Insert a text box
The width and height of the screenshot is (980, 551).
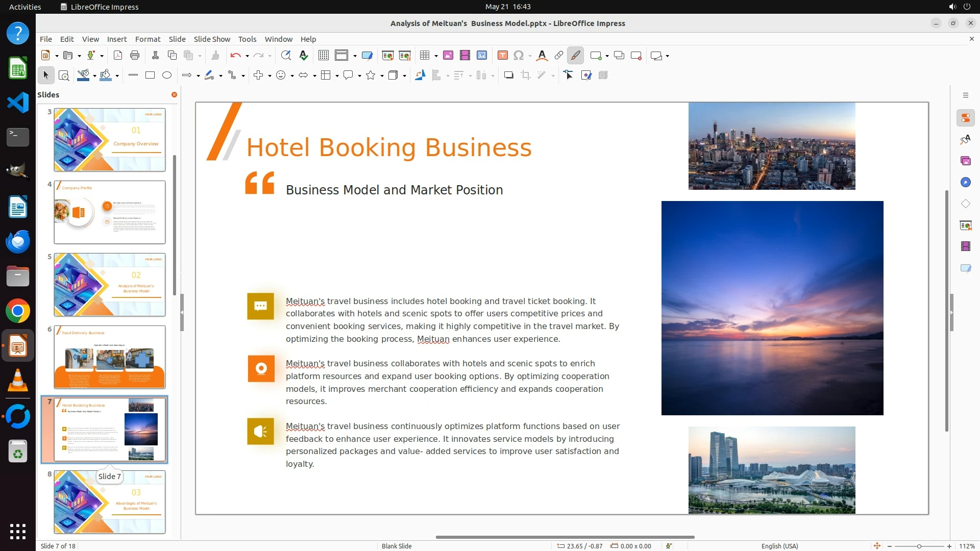[502, 56]
